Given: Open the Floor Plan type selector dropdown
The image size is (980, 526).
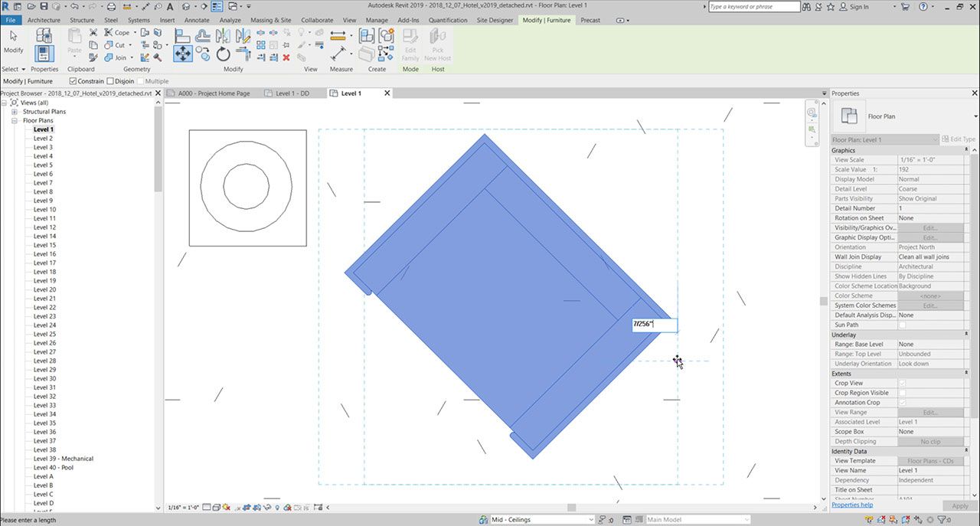Looking at the screenshot, I should [975, 116].
